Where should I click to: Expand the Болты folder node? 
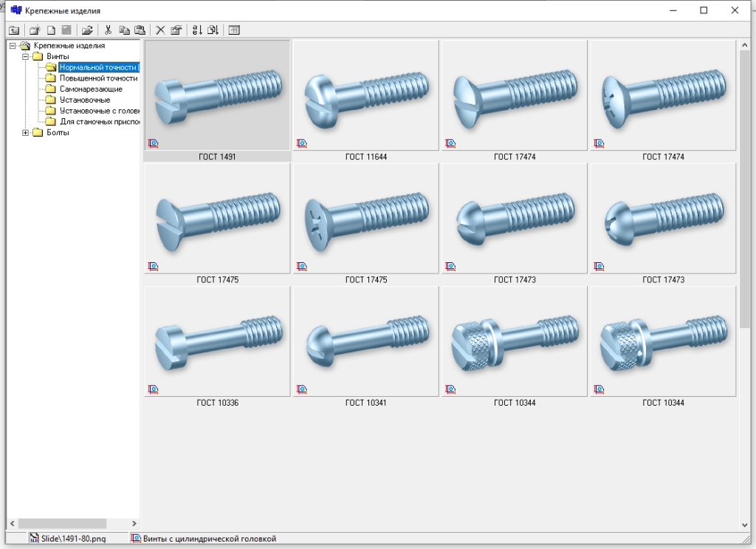click(x=26, y=133)
